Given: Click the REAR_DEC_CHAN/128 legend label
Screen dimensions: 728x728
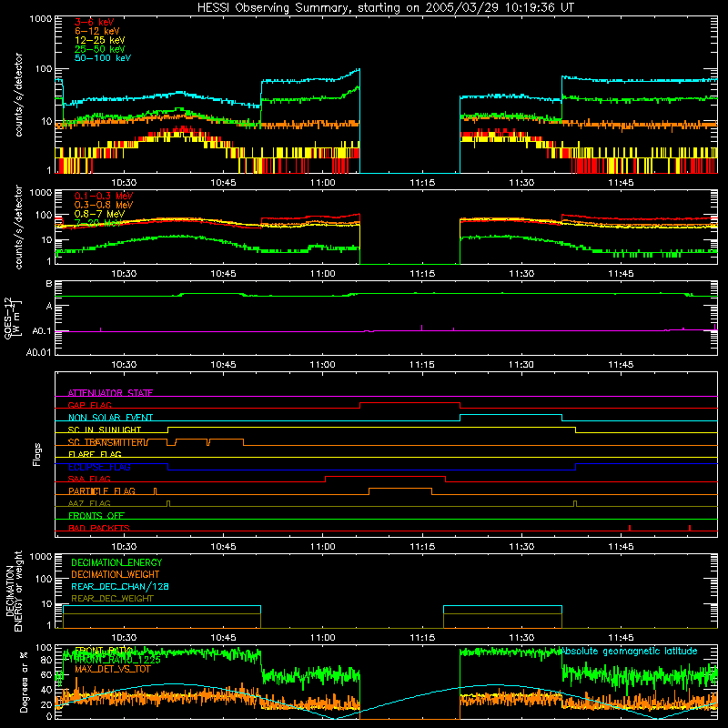Looking at the screenshot, I should [x=120, y=586].
